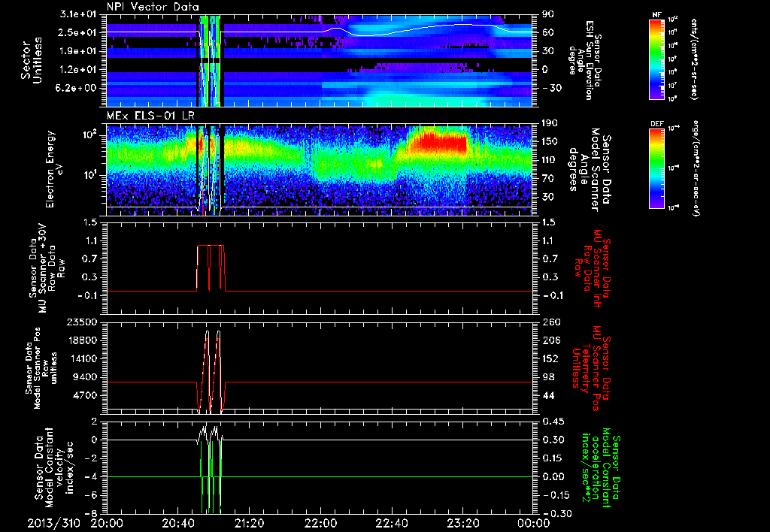770x532 pixels.
Task: Click the DEF energy flux color bar
Action: pyautogui.click(x=657, y=168)
